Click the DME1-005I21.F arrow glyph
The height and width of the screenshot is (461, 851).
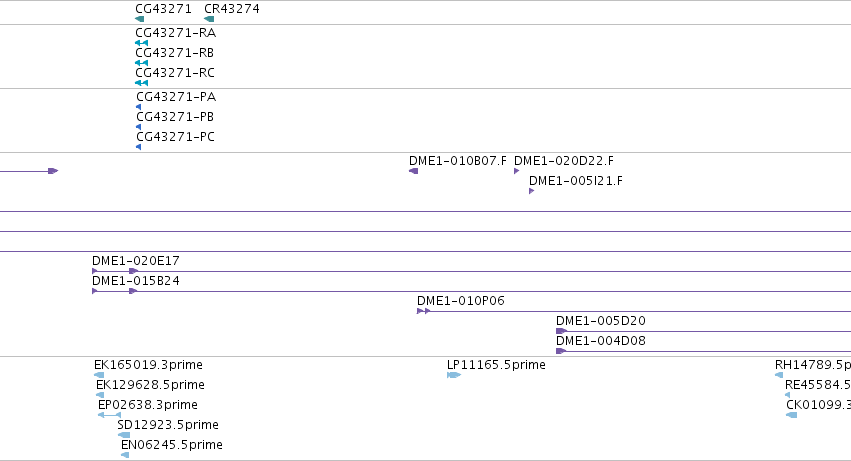531,191
